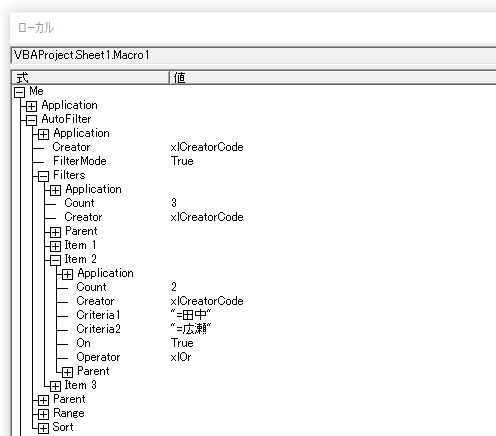This screenshot has width=496, height=436.
Task: Click the VBAProject.Sheet1.Macro1 context field
Action: tap(254, 55)
